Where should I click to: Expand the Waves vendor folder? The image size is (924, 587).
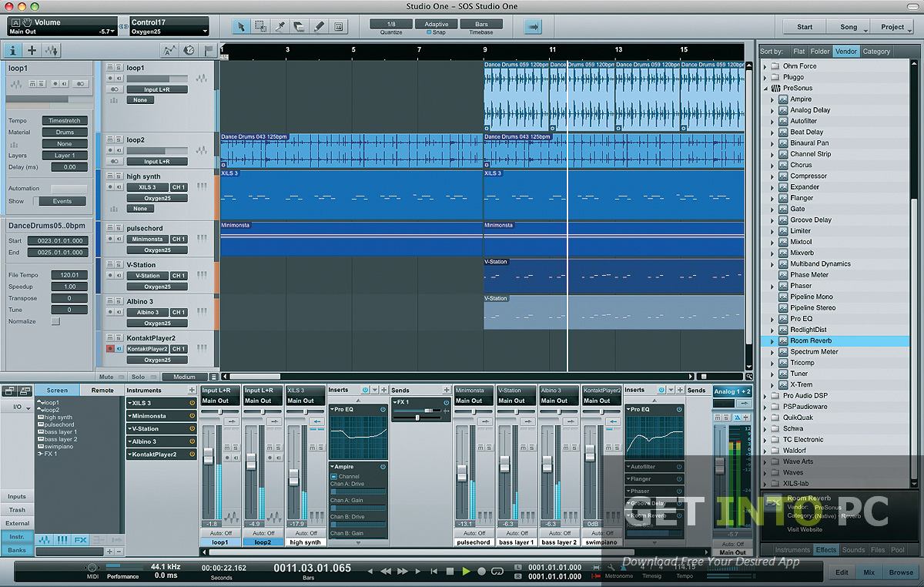point(765,473)
